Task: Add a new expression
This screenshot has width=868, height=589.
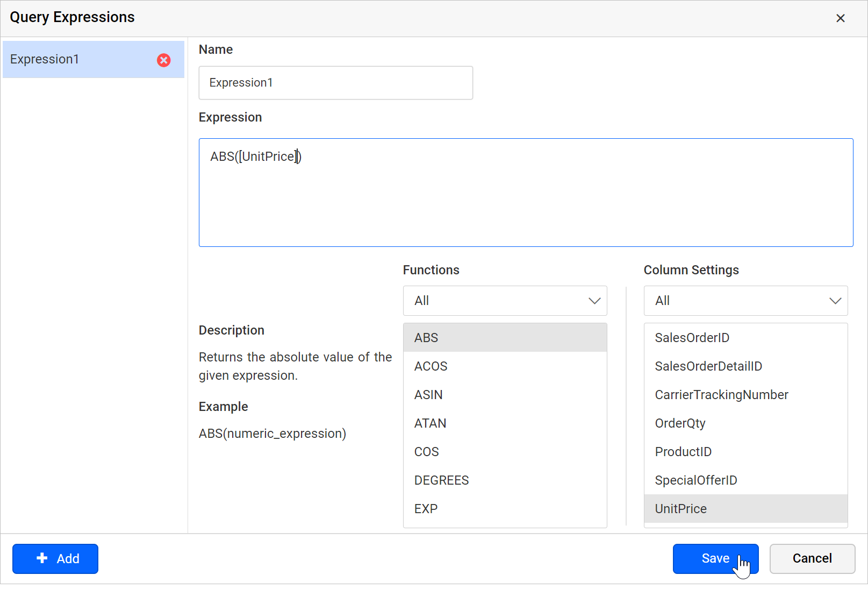Action: tap(55, 559)
